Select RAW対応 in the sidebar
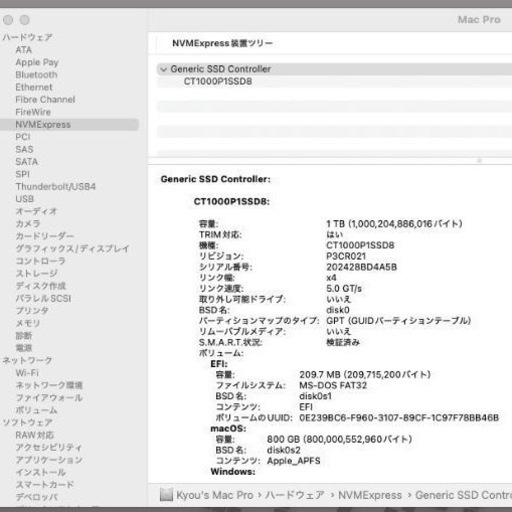The height and width of the screenshot is (512, 512). click(35, 435)
